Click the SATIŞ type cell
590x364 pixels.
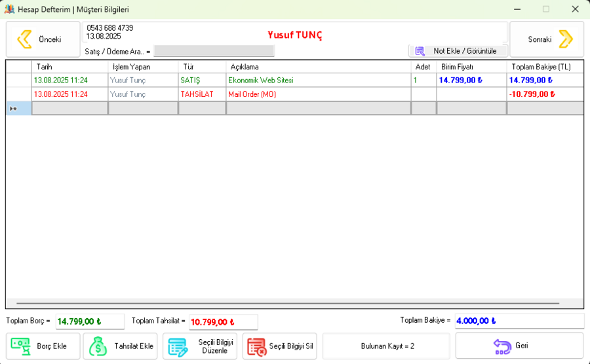click(202, 80)
